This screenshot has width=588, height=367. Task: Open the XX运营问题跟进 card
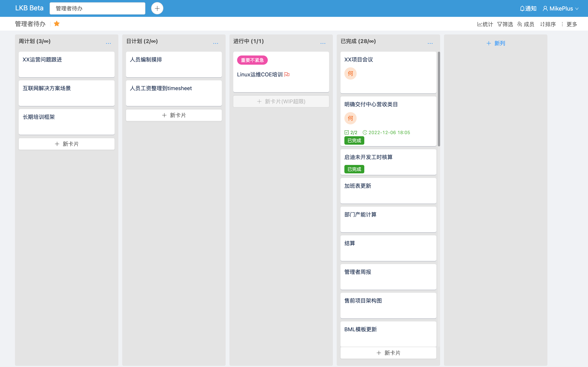click(x=67, y=64)
